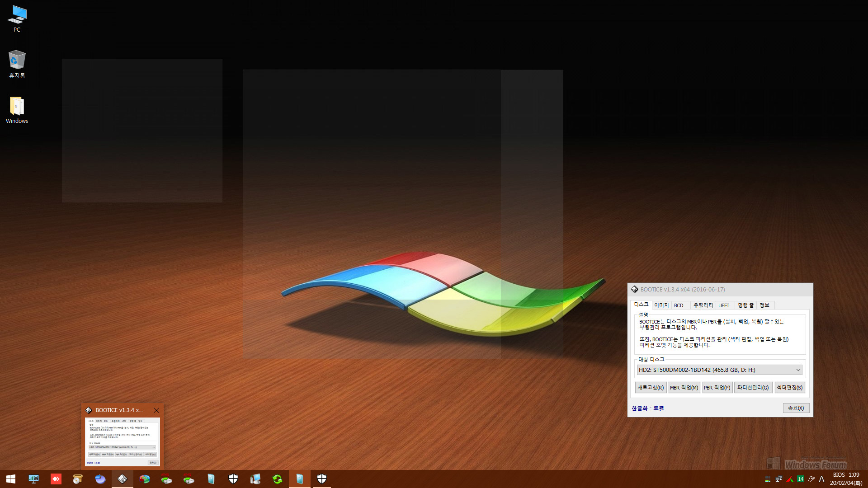Switch to the 유틸리티 tab
Viewport: 868px width, 488px height.
[703, 305]
